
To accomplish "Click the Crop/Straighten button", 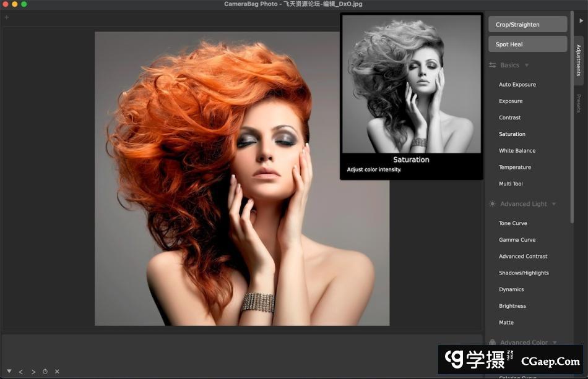I will pyautogui.click(x=527, y=25).
